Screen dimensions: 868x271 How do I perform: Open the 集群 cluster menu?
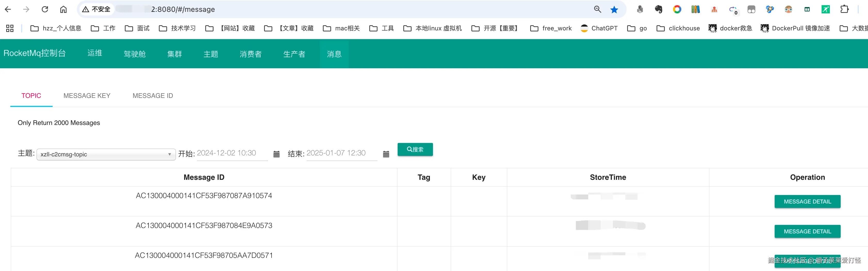click(175, 54)
